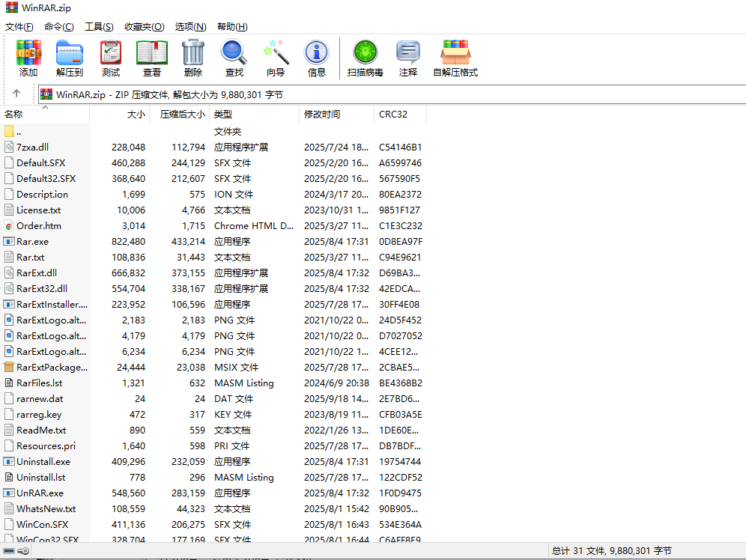
Task: Select the RarExt32.dll file name
Action: click(42, 288)
